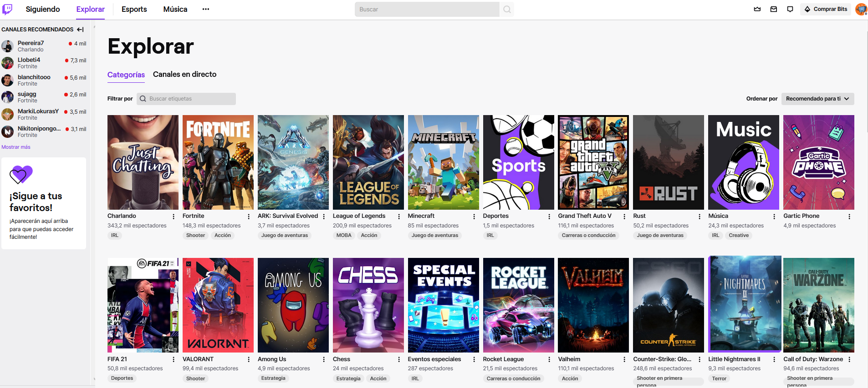Open options menu for VALORANT
Screen dimensions: 868x388
[249, 359]
